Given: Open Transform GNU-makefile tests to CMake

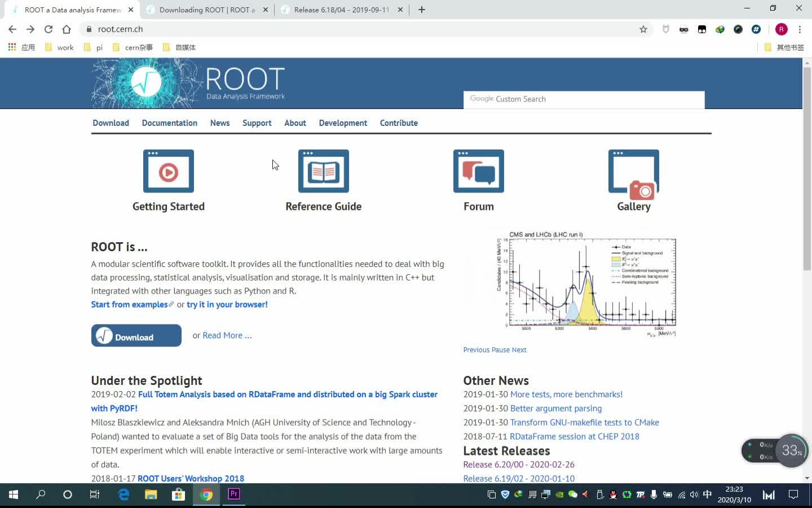Looking at the screenshot, I should [x=585, y=422].
